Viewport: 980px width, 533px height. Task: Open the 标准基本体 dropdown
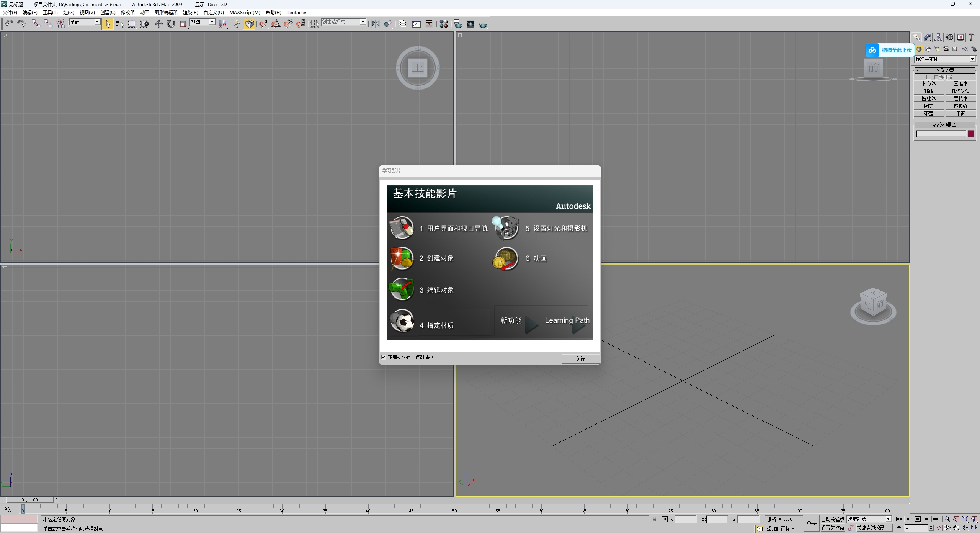point(972,59)
